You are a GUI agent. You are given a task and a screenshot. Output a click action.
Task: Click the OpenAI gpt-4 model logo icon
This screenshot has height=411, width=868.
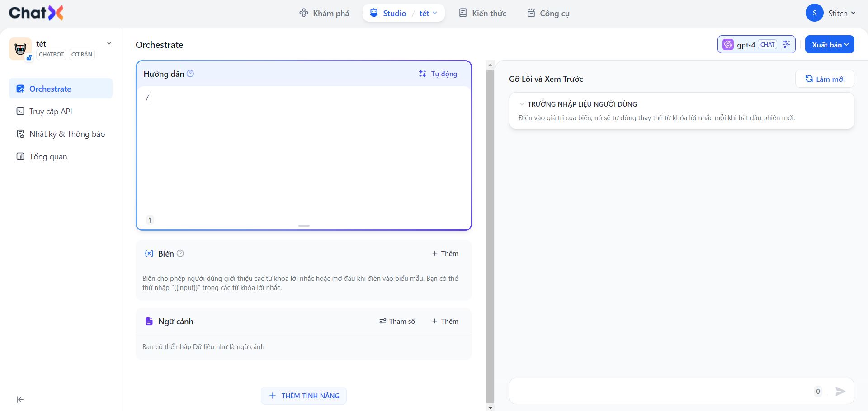click(x=728, y=44)
